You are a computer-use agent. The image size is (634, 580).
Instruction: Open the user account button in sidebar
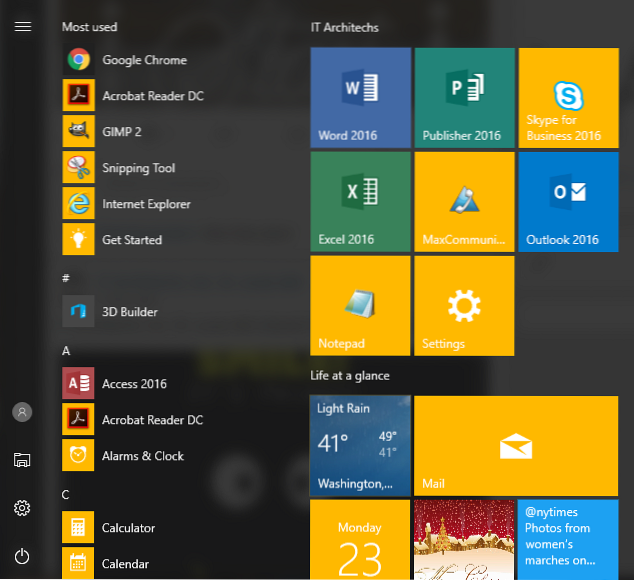coord(22,412)
